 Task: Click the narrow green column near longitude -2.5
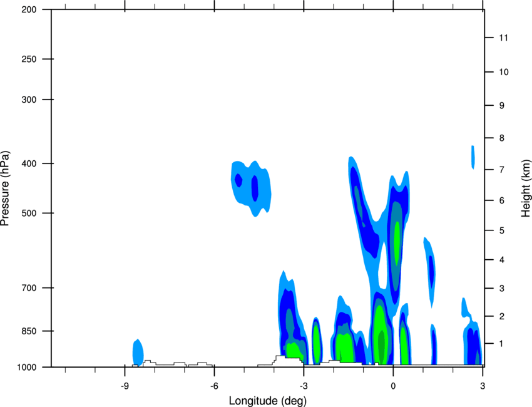[317, 344]
